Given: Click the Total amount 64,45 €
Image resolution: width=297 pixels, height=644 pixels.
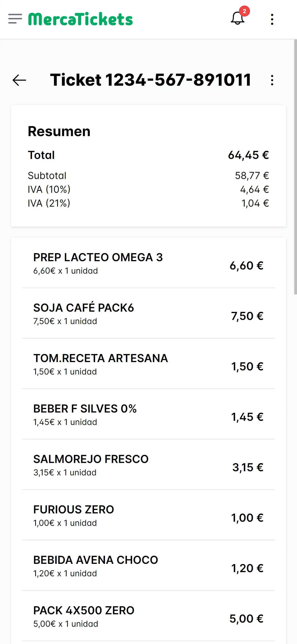Looking at the screenshot, I should [248, 155].
